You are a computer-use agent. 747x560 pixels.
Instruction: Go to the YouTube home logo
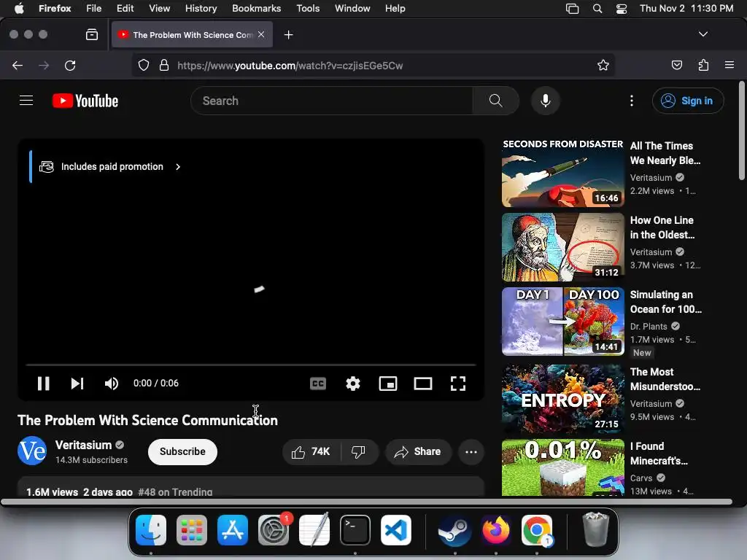point(85,101)
